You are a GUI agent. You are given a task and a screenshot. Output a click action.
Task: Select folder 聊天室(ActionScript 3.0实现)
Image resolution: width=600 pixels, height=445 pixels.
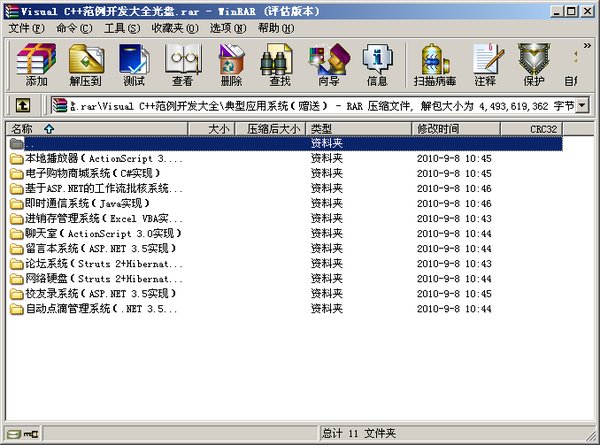103,233
